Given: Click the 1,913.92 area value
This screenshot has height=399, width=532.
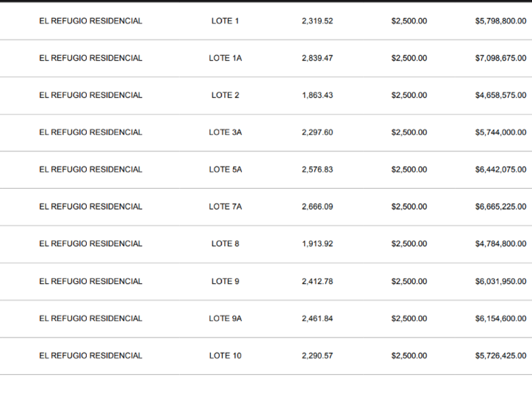Looking at the screenshot, I should tap(317, 244).
